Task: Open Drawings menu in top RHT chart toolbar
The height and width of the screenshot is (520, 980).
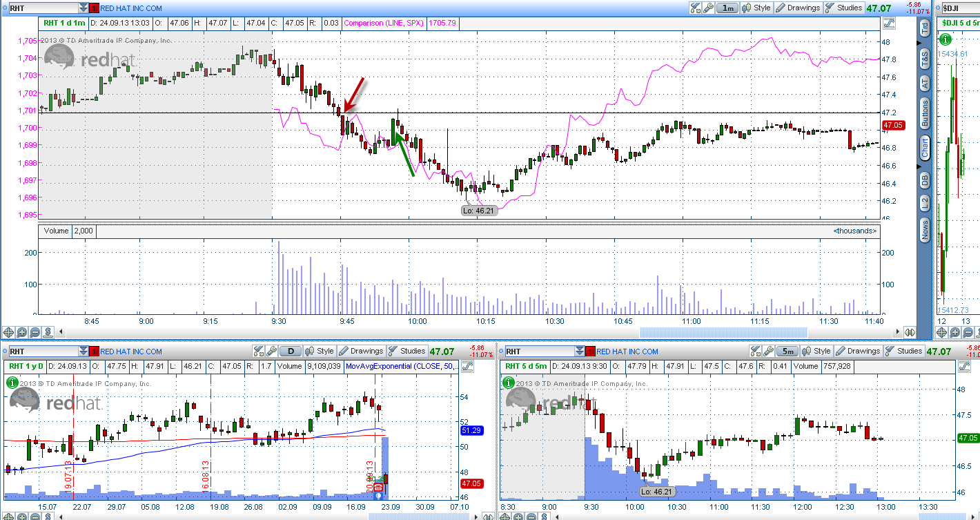Action: tap(798, 8)
